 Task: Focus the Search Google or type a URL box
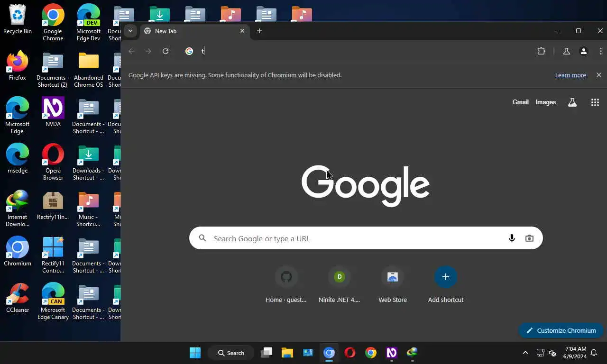tap(366, 238)
